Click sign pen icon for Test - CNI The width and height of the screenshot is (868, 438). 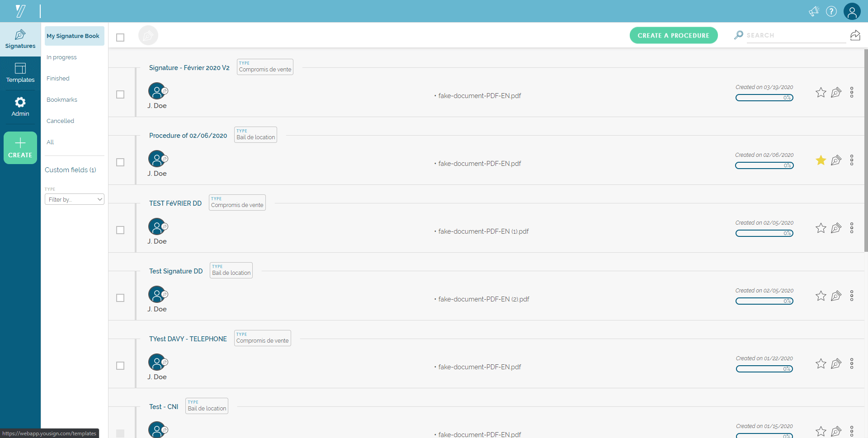click(836, 432)
